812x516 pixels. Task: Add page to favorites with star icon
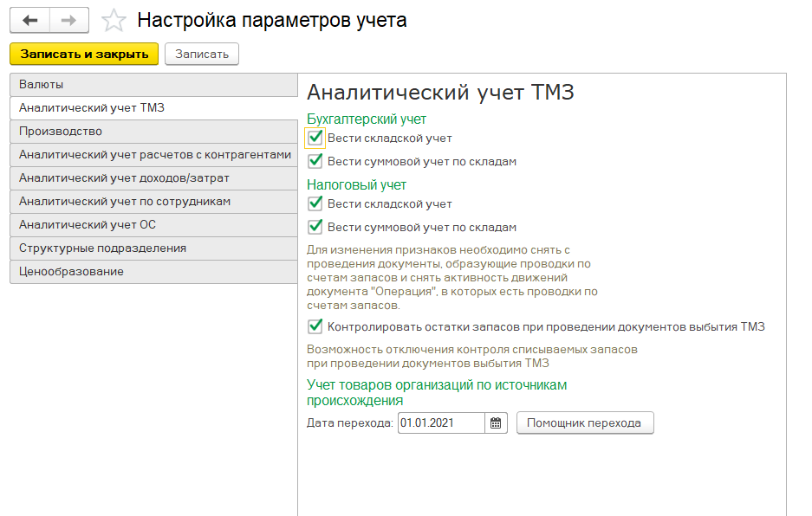tap(114, 20)
